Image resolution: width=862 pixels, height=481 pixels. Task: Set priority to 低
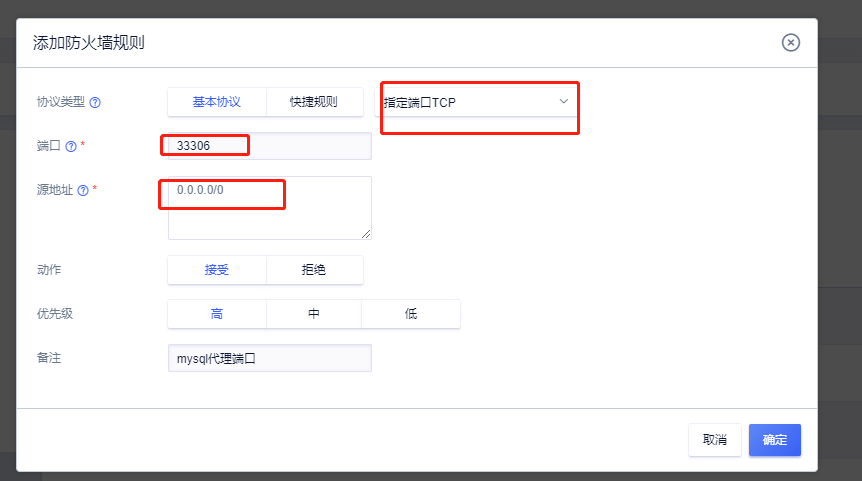click(x=410, y=314)
